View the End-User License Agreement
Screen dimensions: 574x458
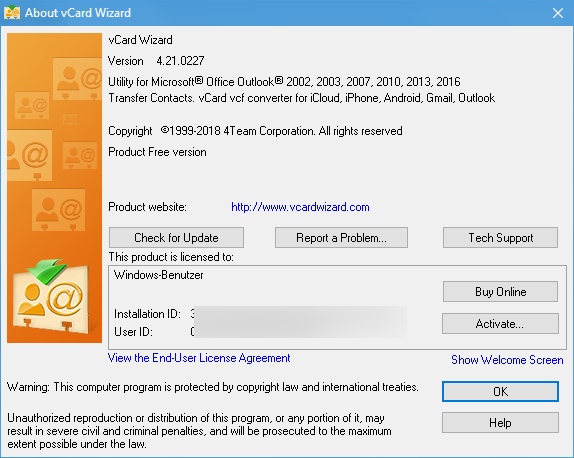click(199, 358)
